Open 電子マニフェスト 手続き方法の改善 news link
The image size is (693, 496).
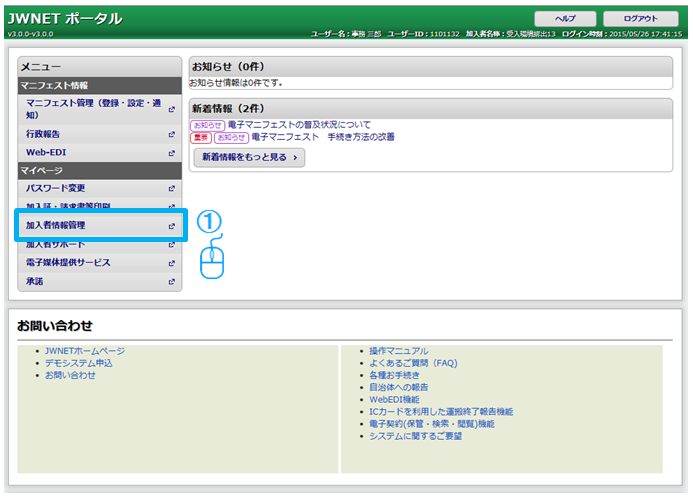point(323,137)
